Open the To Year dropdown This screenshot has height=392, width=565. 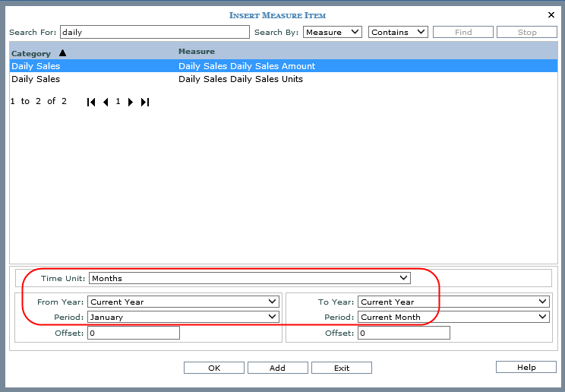tap(453, 302)
